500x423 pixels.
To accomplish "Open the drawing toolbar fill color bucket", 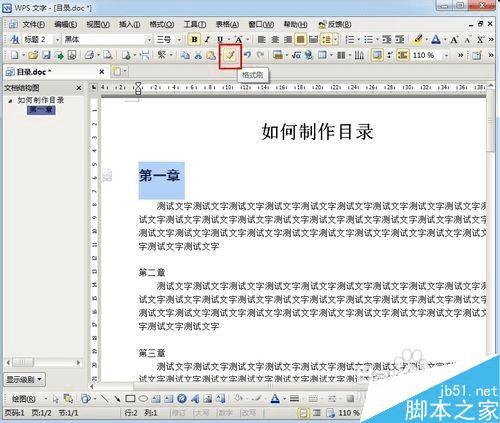I will pos(238,398).
